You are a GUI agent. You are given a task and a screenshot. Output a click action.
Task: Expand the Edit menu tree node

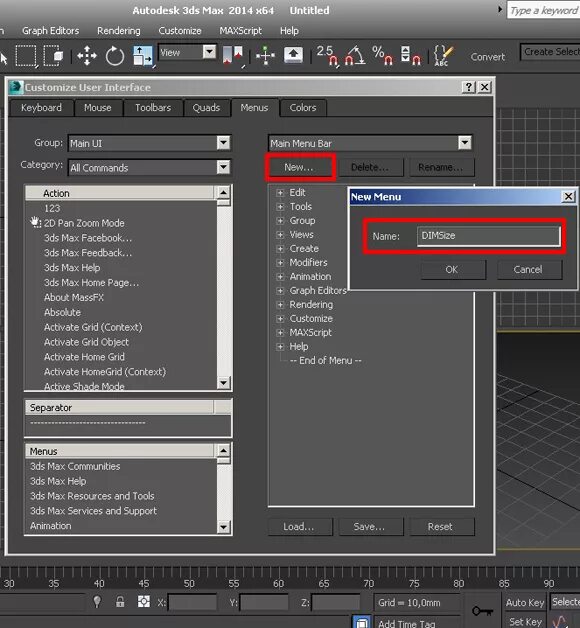280,193
